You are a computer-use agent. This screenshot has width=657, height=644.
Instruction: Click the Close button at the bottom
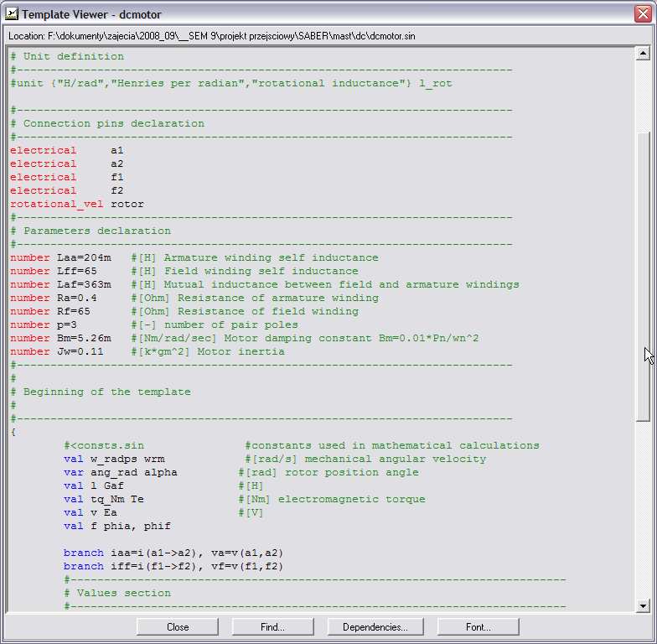178,627
